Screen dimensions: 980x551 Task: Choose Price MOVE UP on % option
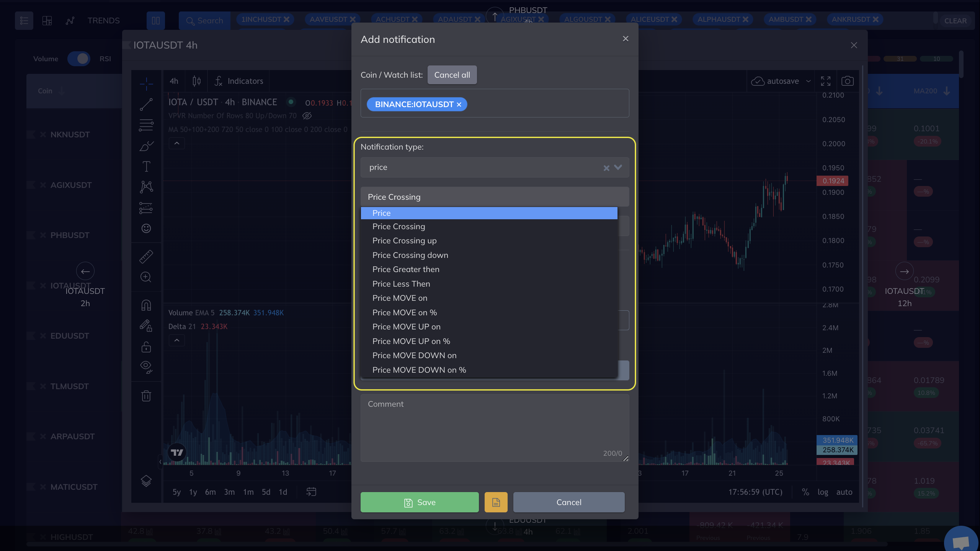pos(489,341)
